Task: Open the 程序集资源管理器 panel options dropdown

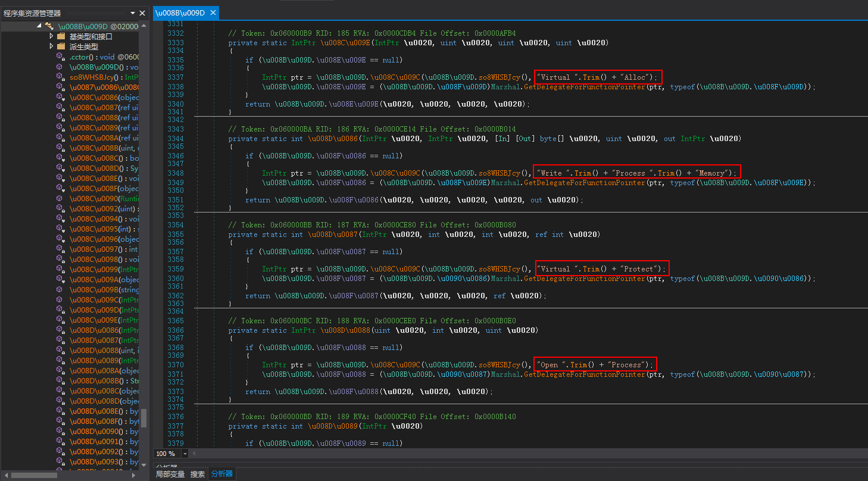Action: pos(132,13)
